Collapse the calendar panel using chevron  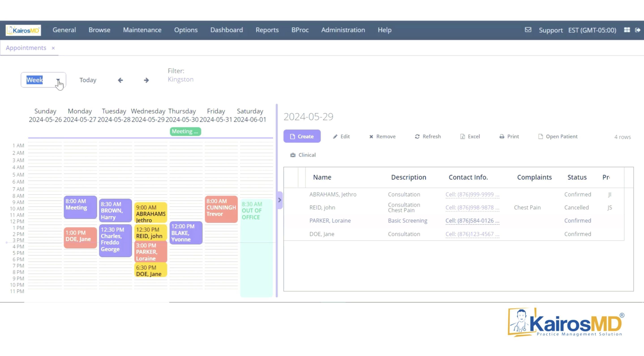point(279,200)
